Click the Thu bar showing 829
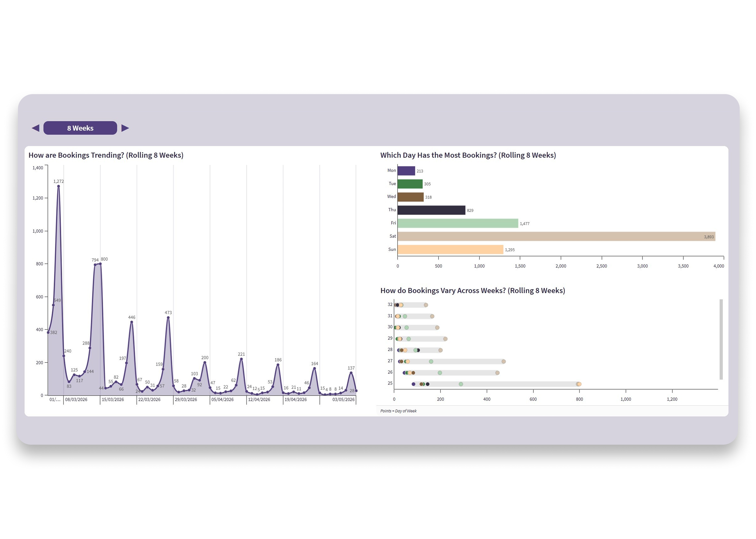This screenshot has height=539, width=756. click(x=431, y=210)
